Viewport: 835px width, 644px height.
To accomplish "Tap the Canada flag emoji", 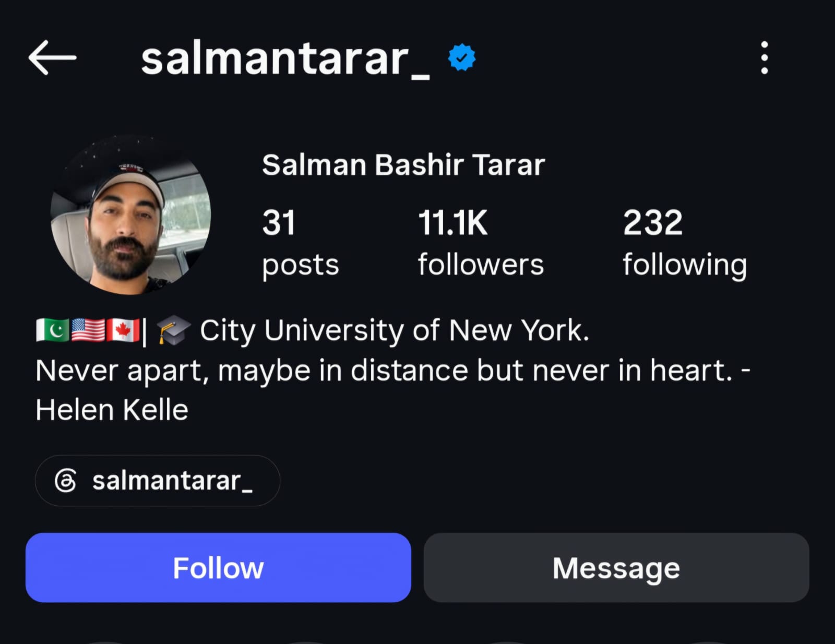I will [x=123, y=330].
